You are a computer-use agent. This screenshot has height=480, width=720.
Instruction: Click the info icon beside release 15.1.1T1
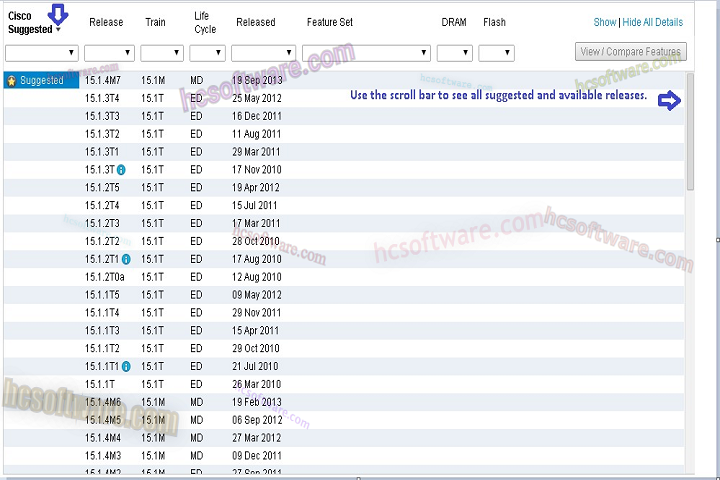click(126, 367)
